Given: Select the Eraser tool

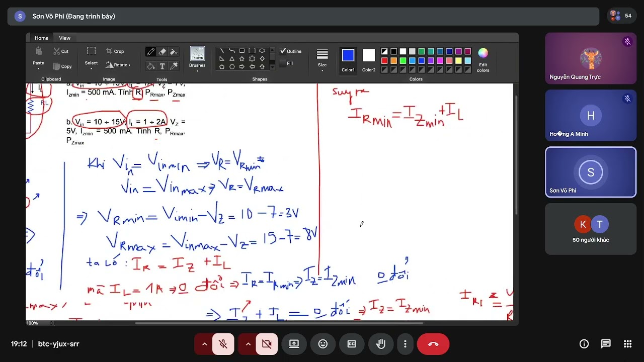Looking at the screenshot, I should (162, 52).
